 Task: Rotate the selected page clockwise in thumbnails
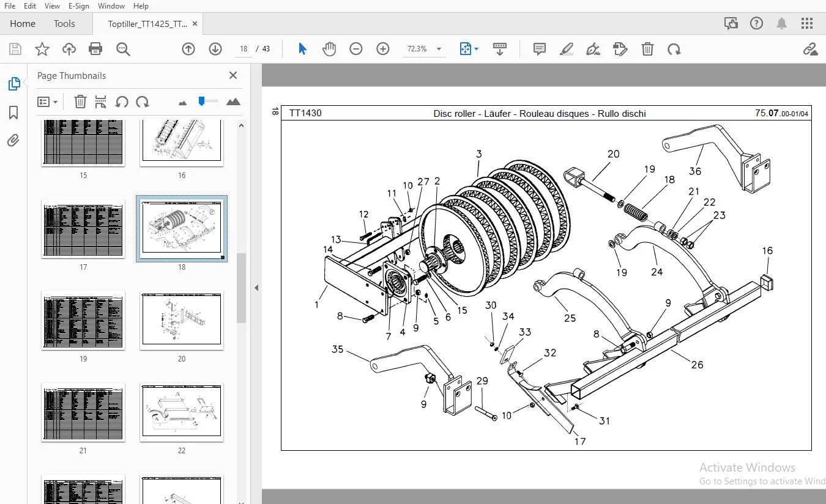[143, 102]
